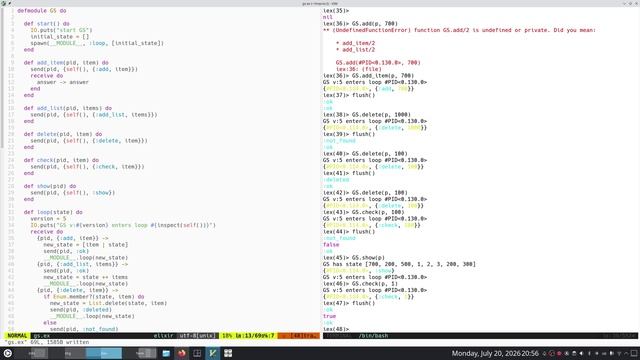Click the 'initial_state = []' line

click(60, 37)
